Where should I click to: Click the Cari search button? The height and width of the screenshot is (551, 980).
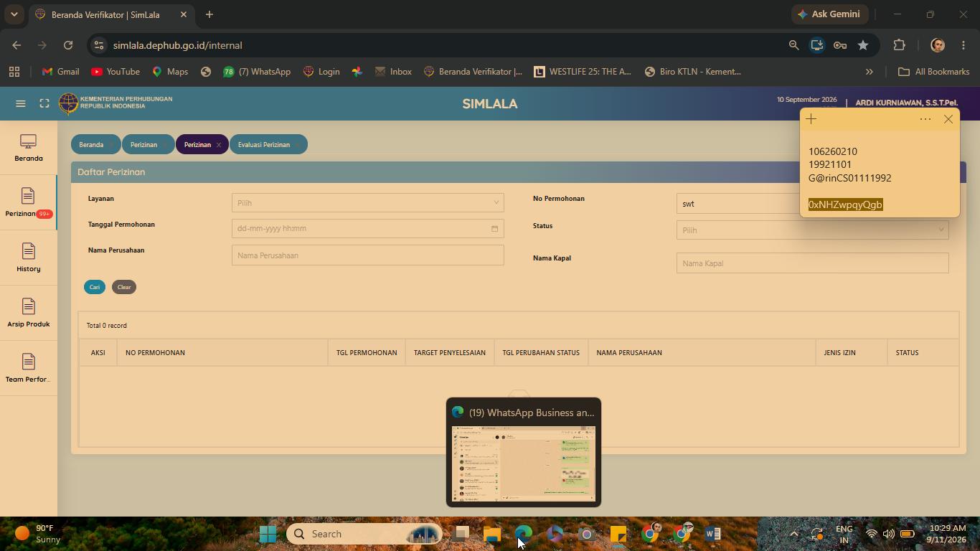[x=94, y=287]
